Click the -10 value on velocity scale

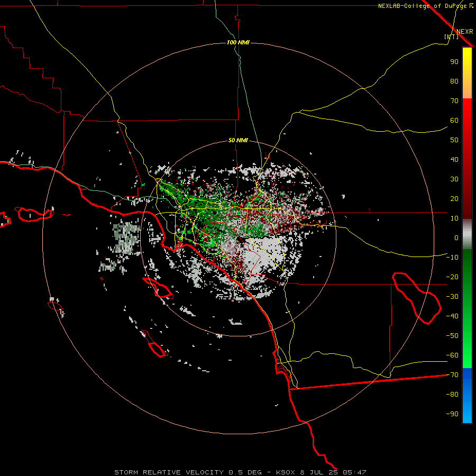coord(452,258)
